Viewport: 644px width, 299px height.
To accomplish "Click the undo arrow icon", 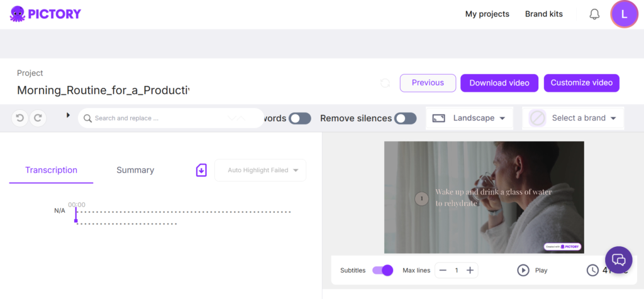I will coord(20,118).
